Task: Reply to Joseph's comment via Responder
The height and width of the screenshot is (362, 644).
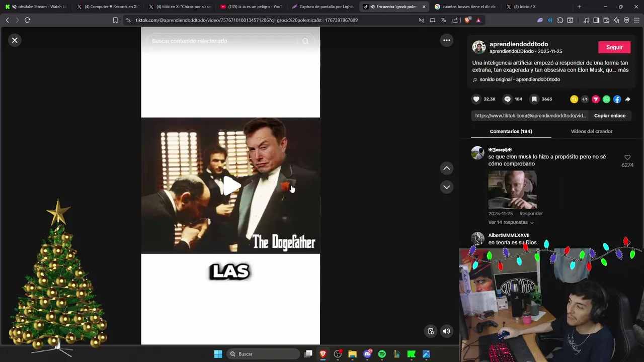Action: [x=531, y=214]
